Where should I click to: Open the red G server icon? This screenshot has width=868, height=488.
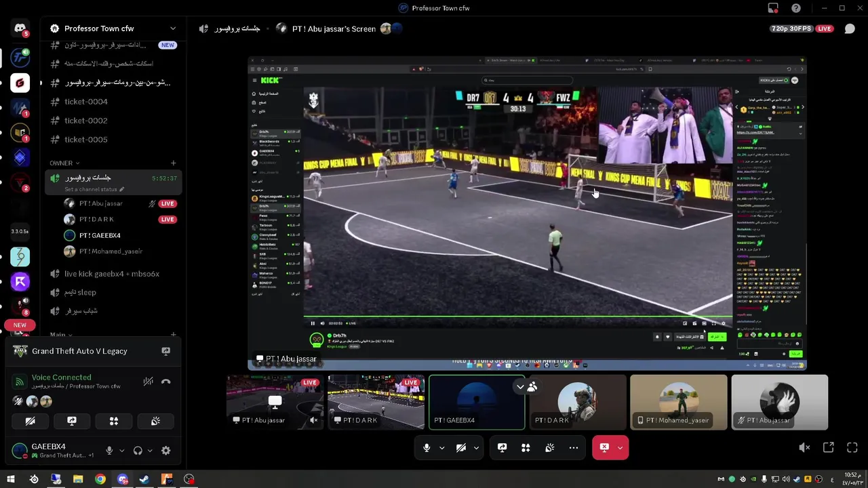(x=20, y=83)
